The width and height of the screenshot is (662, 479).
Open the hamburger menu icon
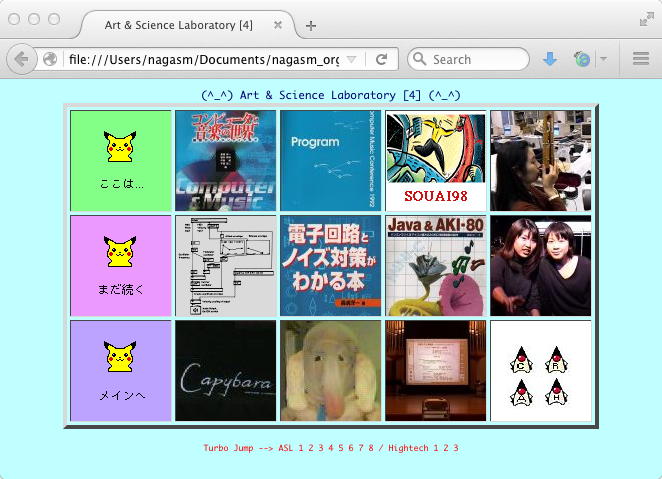point(640,59)
